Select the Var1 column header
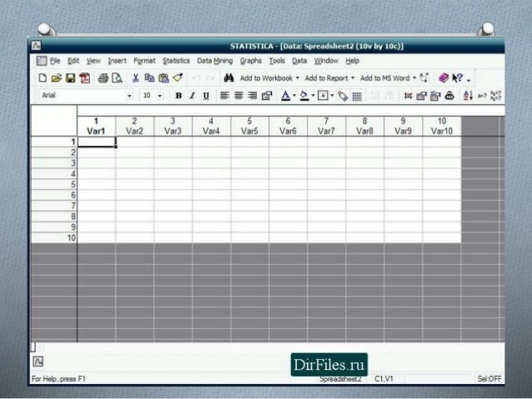This screenshot has width=532, height=399. coord(96,126)
